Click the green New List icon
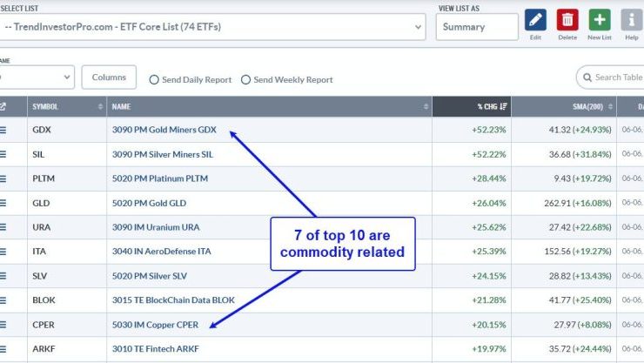Viewport: 644px width, 363px height. 600,21
